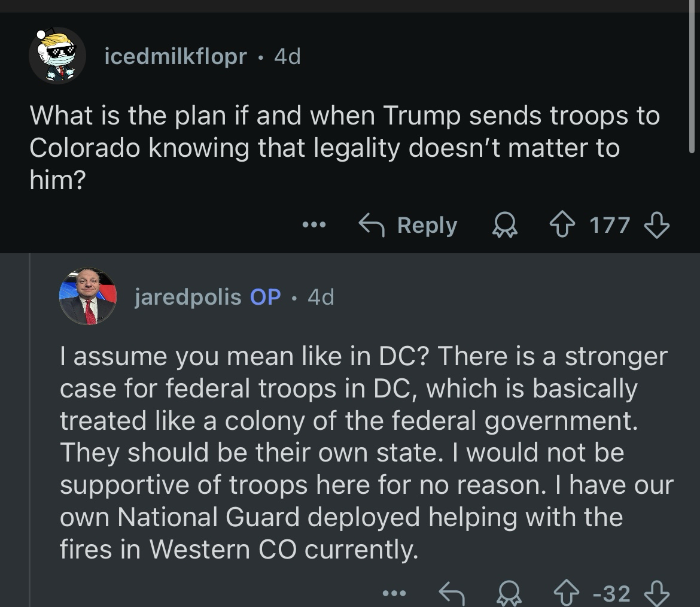Viewport: 700px width, 607px height.
Task: Tap the -32 vote score
Action: coord(610,593)
